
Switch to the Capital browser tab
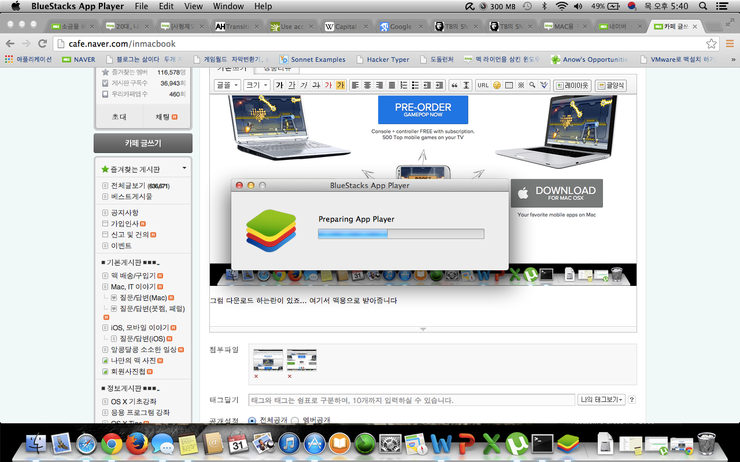point(346,26)
